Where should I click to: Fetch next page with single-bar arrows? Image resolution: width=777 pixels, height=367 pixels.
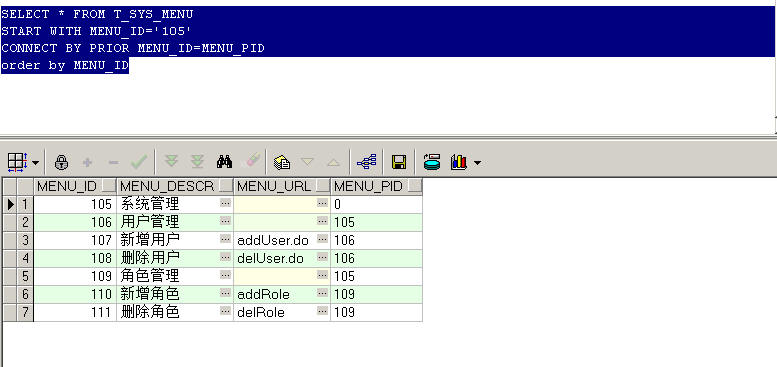pos(171,161)
